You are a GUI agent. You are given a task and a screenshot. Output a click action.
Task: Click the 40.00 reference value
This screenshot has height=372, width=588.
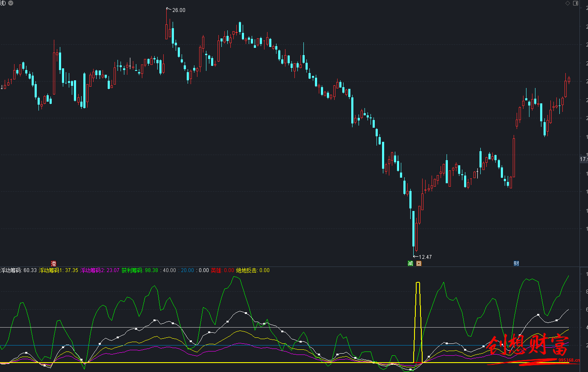pyautogui.click(x=169, y=270)
